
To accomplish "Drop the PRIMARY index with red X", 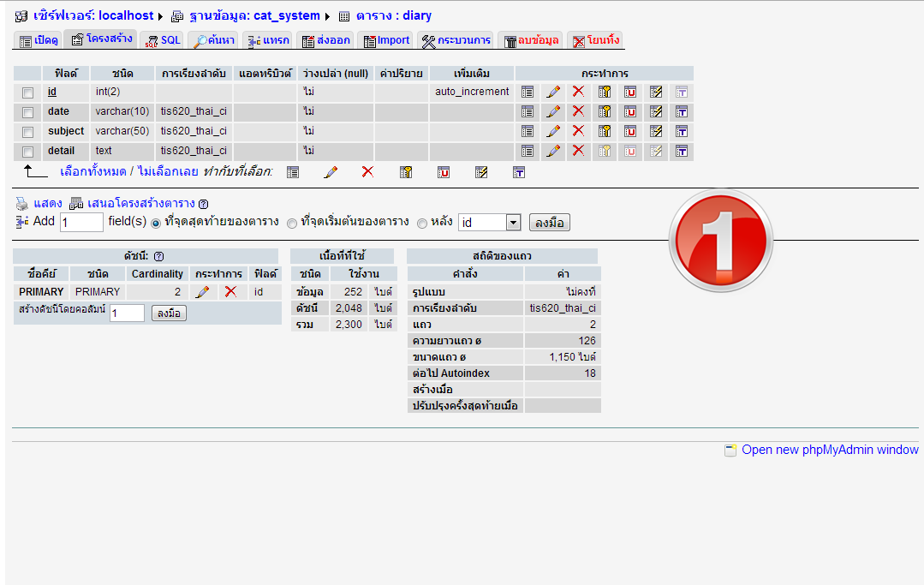I will coord(230,292).
